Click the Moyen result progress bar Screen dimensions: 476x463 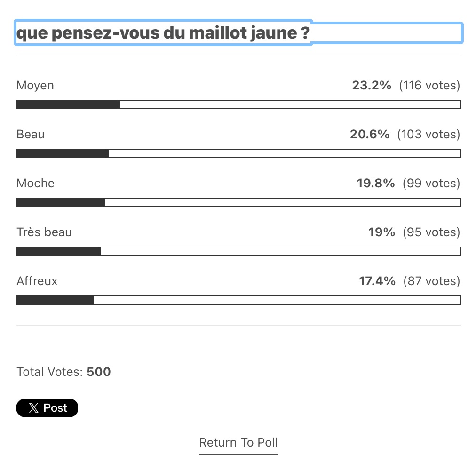pos(238,104)
